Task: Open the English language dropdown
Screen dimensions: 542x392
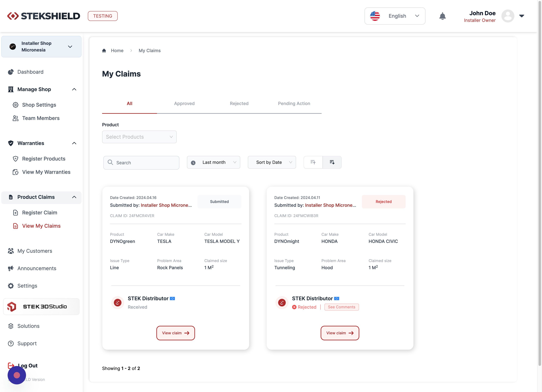Action: tap(395, 16)
